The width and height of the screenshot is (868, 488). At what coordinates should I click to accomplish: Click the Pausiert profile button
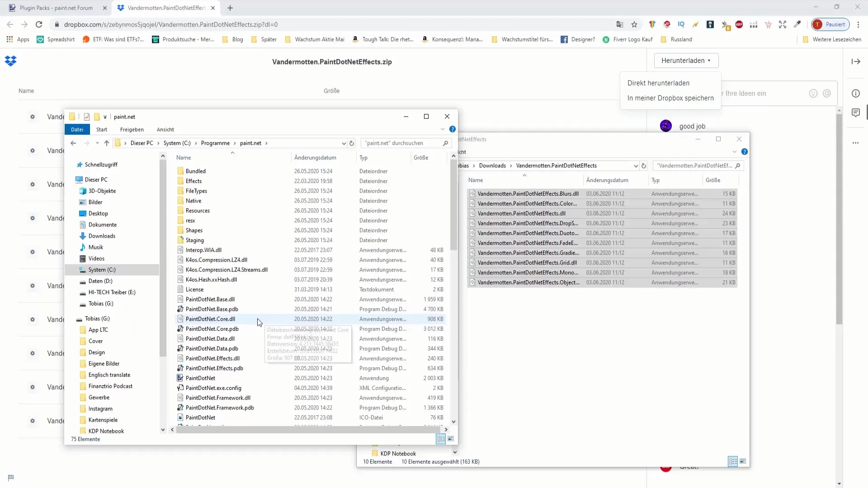(830, 24)
